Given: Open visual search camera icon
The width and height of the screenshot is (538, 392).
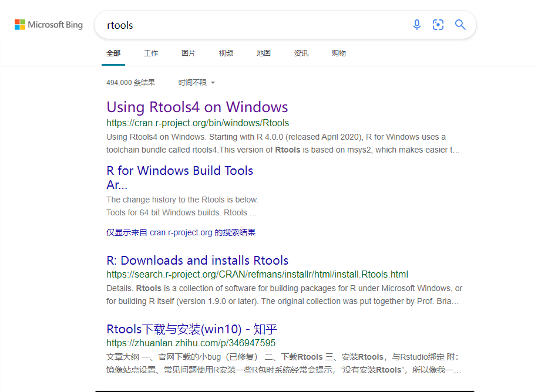Looking at the screenshot, I should pos(438,25).
